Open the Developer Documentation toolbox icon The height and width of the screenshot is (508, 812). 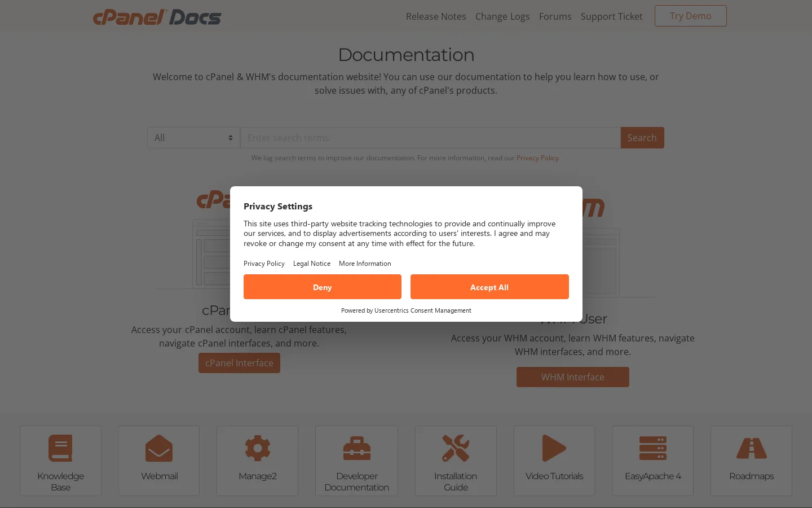click(x=357, y=448)
